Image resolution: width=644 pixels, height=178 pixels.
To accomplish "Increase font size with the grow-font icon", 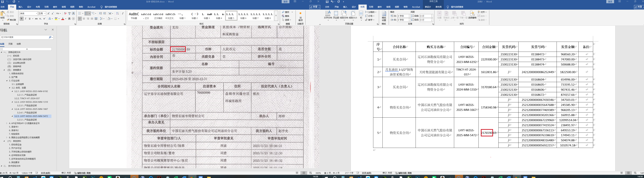I will [x=49, y=14].
